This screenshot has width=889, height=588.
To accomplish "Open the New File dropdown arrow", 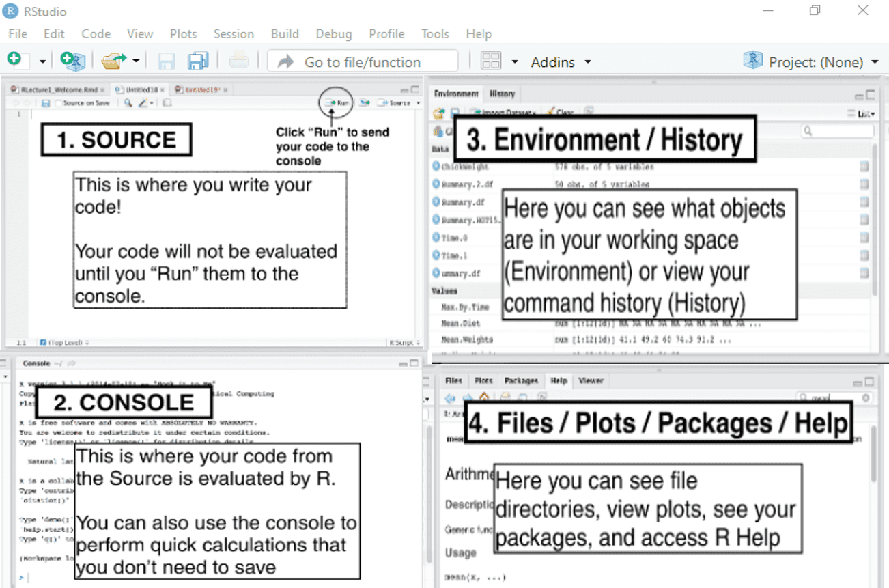I will point(42,61).
